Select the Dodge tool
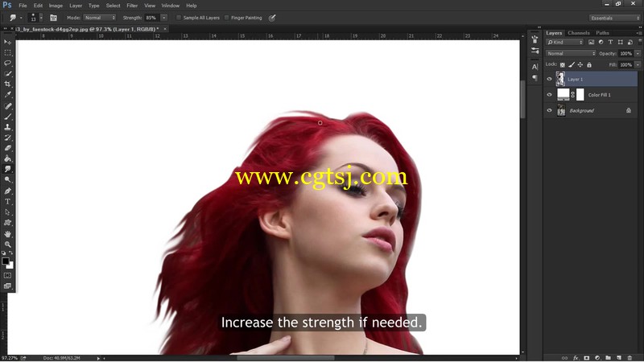Screen dimensions: 644x362 (7, 179)
